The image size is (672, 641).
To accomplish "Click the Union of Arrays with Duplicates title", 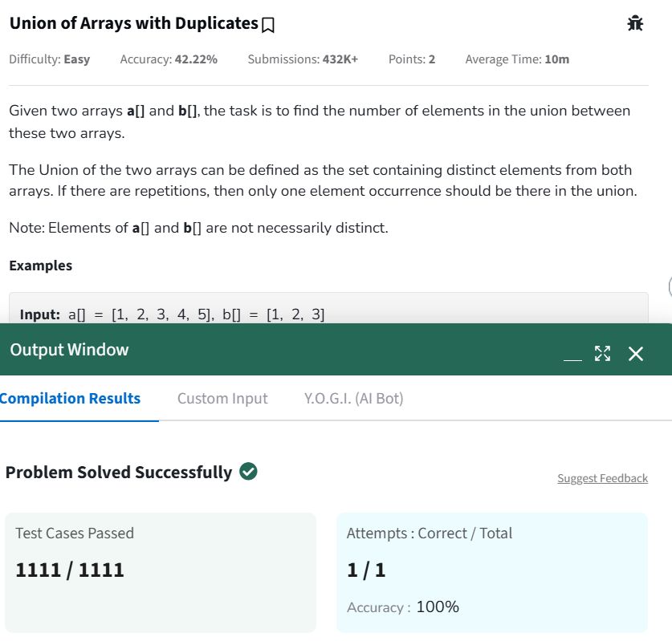I will click(x=133, y=23).
